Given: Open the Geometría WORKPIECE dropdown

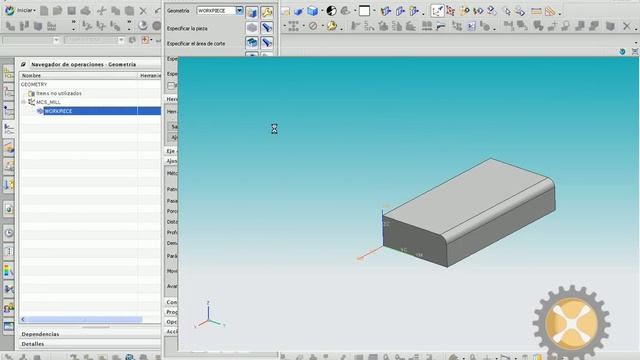Looking at the screenshot, I should pos(239,11).
